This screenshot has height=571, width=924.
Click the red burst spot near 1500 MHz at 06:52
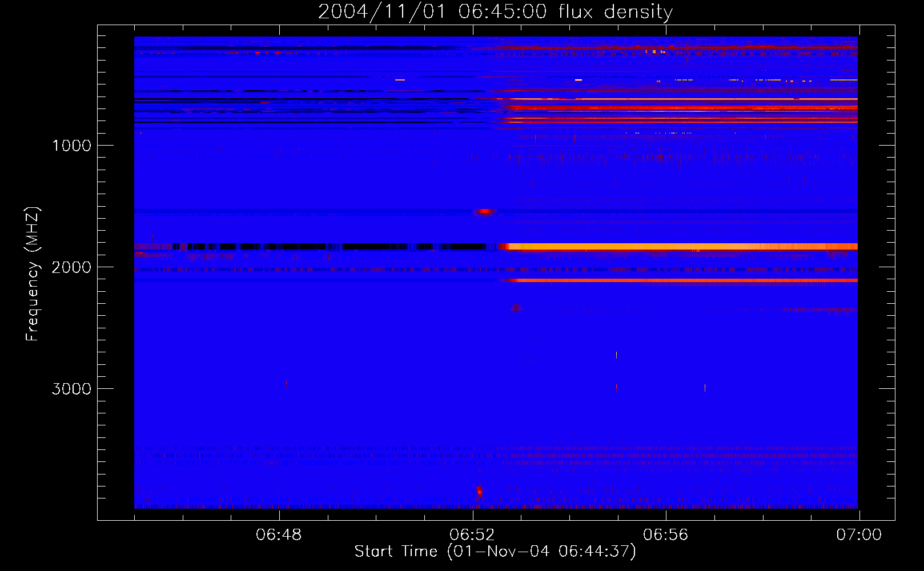(x=485, y=212)
